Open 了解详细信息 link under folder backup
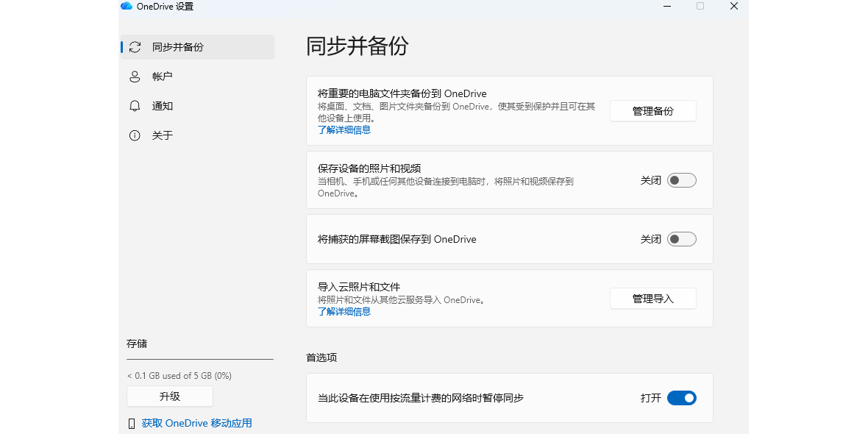The image size is (868, 434). (344, 130)
